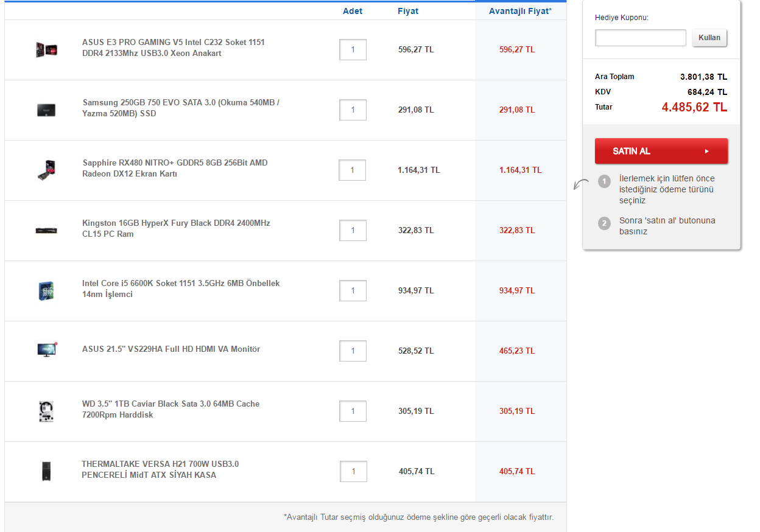Open the Samsung 750 EVO SSD thumbnail
Screen dimensions: 760x532
pos(46,110)
